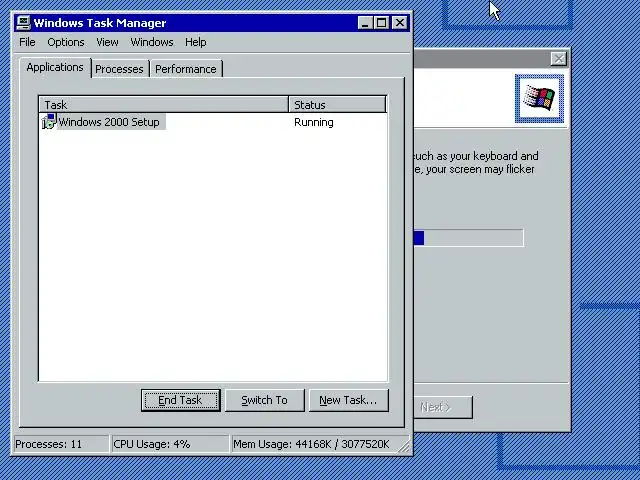Click the End Task button

(x=180, y=400)
